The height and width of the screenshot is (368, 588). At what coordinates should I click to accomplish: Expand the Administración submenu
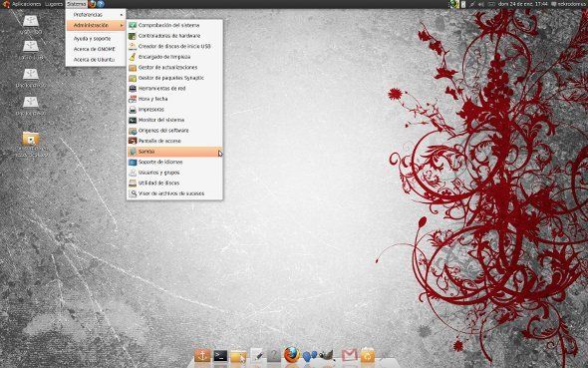[96, 25]
